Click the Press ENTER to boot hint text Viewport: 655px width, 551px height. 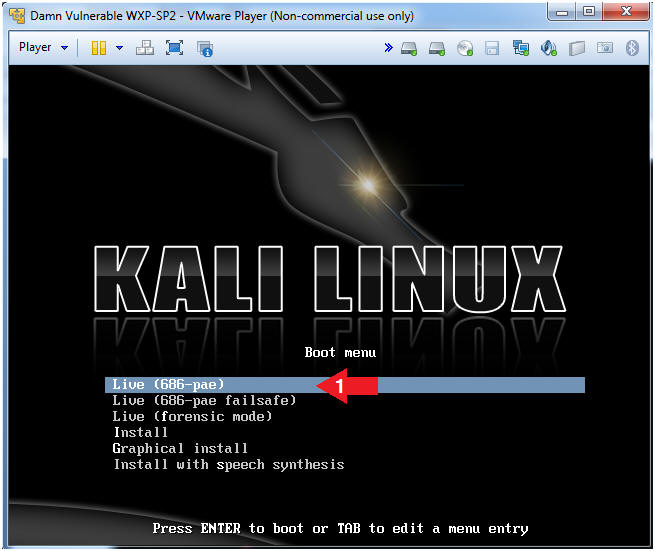coord(340,529)
